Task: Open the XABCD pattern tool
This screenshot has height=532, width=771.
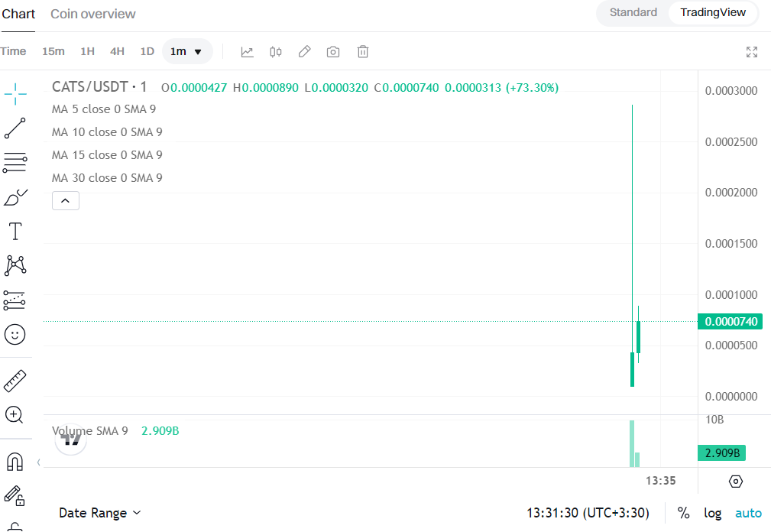Action: coord(15,265)
